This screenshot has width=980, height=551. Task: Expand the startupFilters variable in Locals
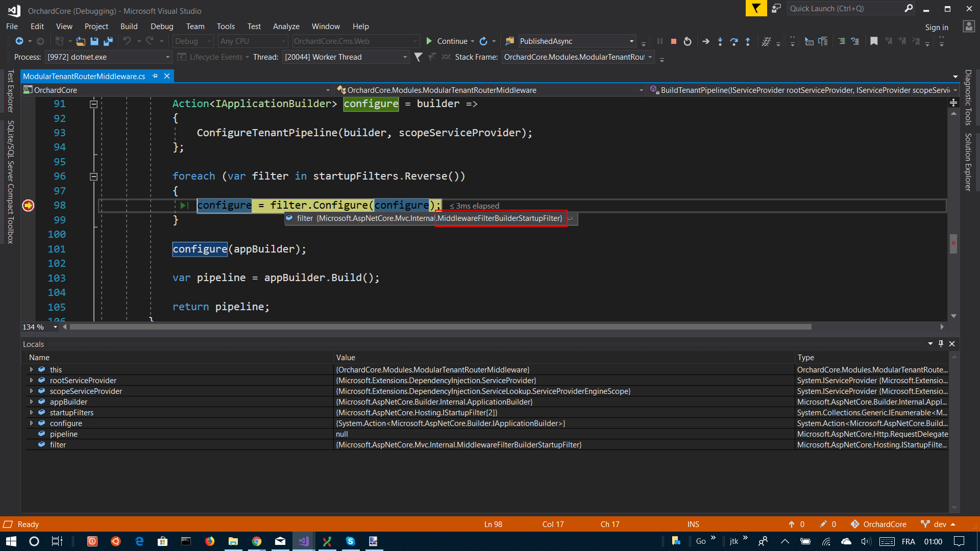pyautogui.click(x=32, y=412)
